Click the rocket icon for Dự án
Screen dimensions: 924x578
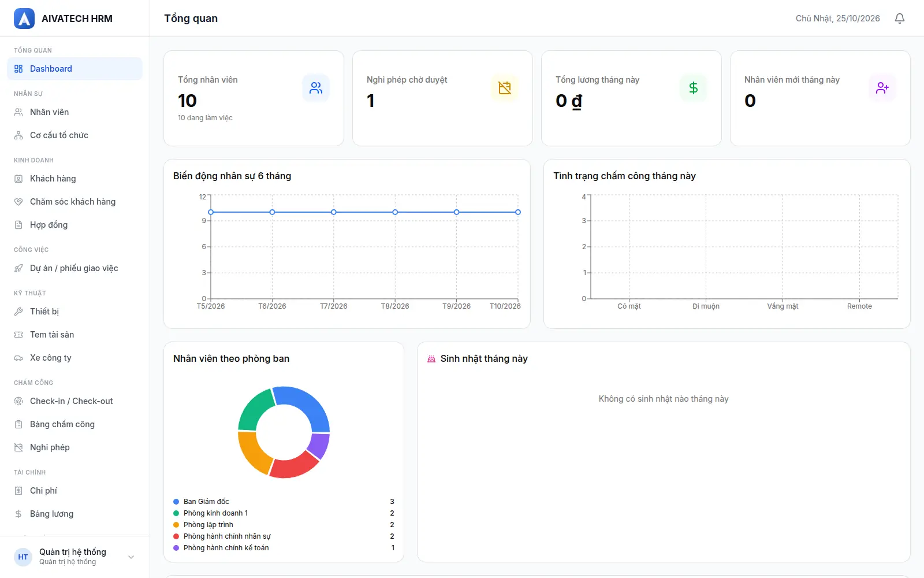pyautogui.click(x=18, y=268)
